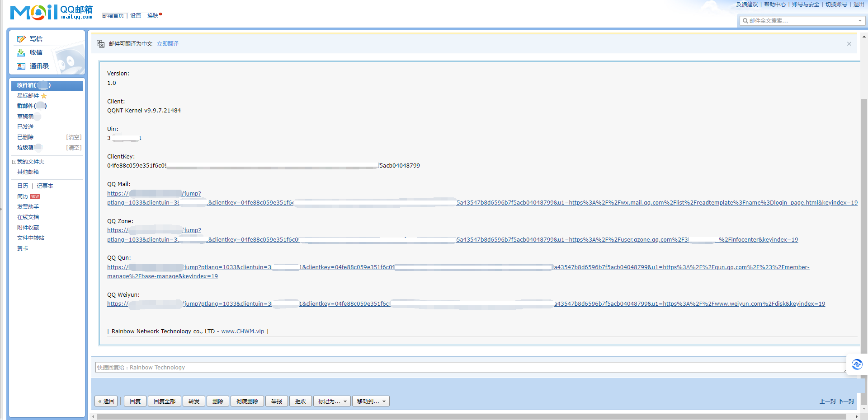This screenshot has height=420, width=868.
Task: Click 退出 to log out
Action: pyautogui.click(x=859, y=5)
